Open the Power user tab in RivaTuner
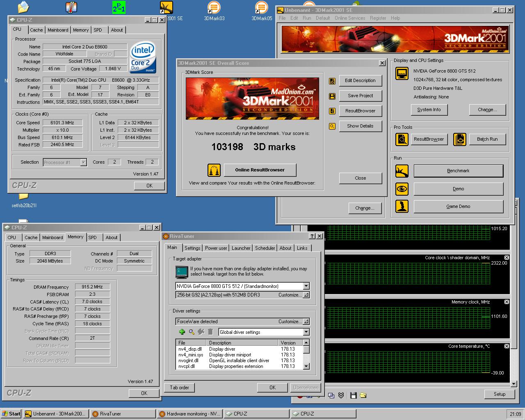 click(216, 248)
